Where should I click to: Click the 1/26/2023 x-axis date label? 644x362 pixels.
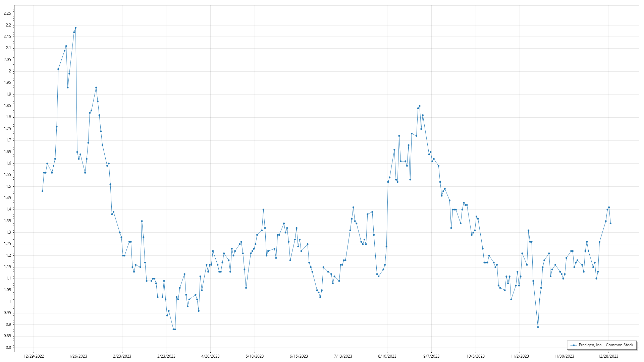(x=78, y=356)
